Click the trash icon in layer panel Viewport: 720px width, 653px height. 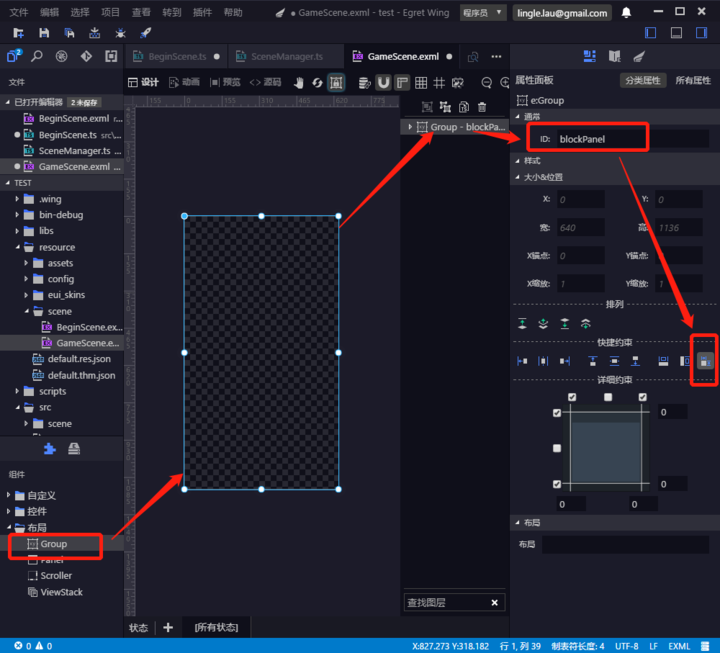pos(482,107)
